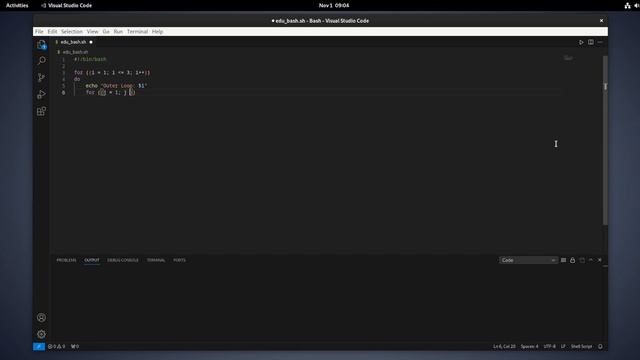Select the edu_bash.sh editor tab
This screenshot has width=640, height=360.
[73, 42]
